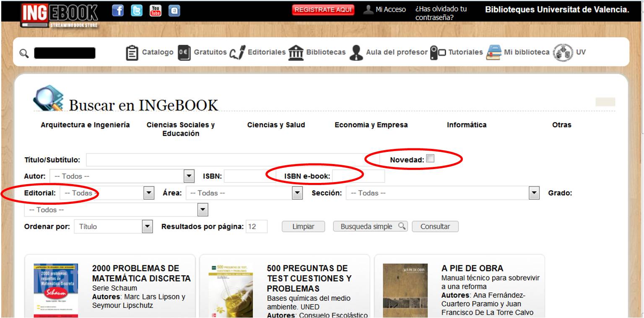Open the Grado dropdown showing Todos
Image resolution: width=644 pixels, height=318 pixels.
click(x=203, y=210)
